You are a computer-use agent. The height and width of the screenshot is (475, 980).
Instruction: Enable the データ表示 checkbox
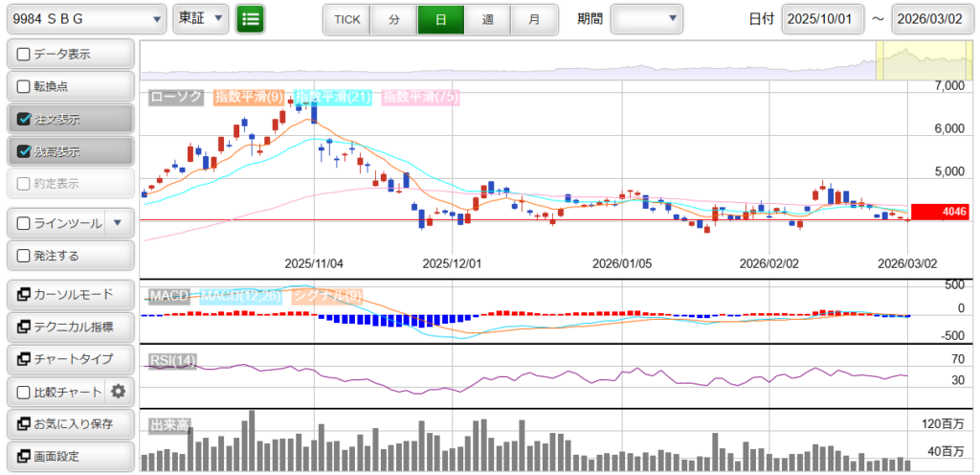coord(24,55)
